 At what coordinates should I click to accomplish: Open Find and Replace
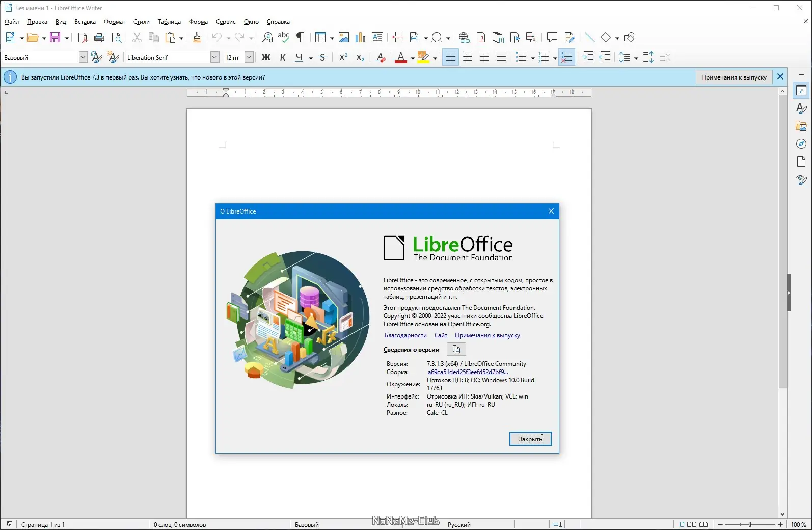point(267,37)
